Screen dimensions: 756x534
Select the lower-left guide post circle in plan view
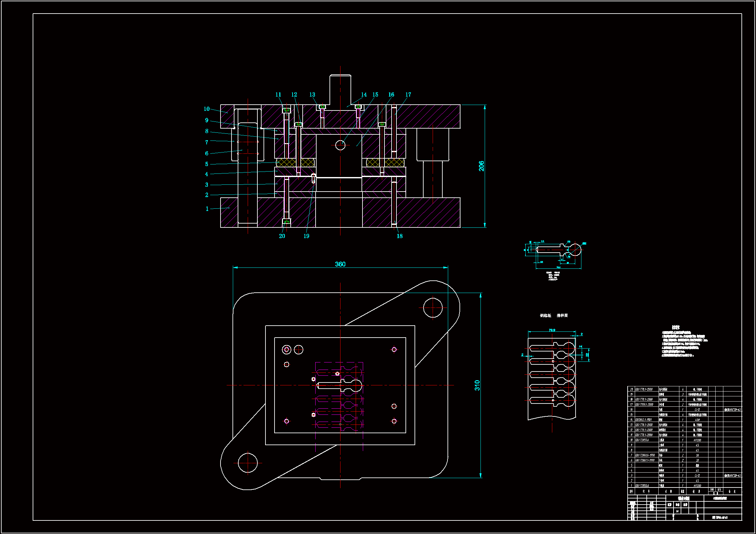[248, 463]
